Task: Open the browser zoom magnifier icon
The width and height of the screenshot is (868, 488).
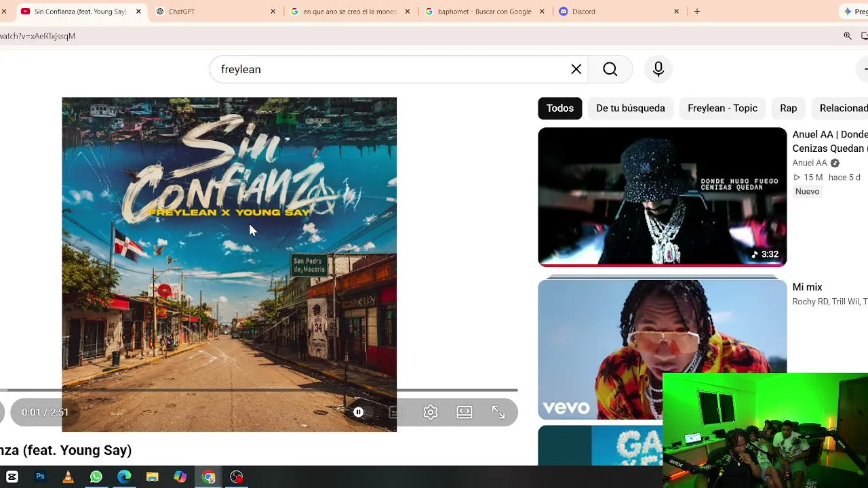Action: tap(848, 36)
